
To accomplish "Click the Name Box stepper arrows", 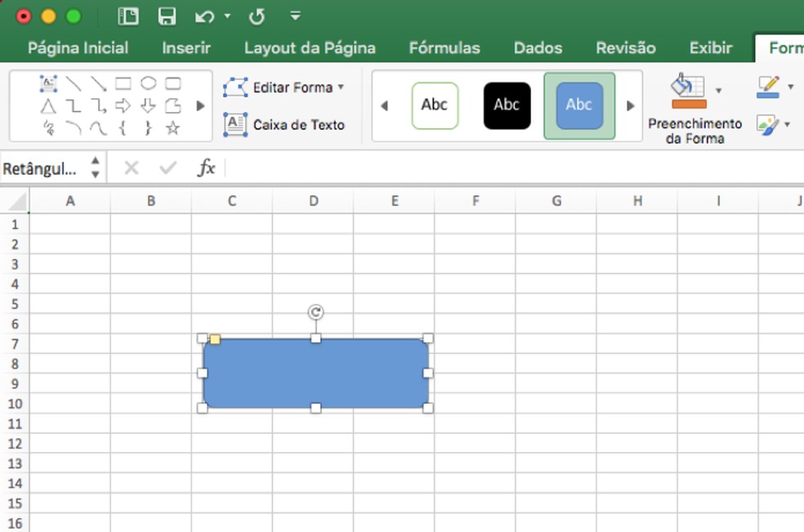I will coord(96,168).
